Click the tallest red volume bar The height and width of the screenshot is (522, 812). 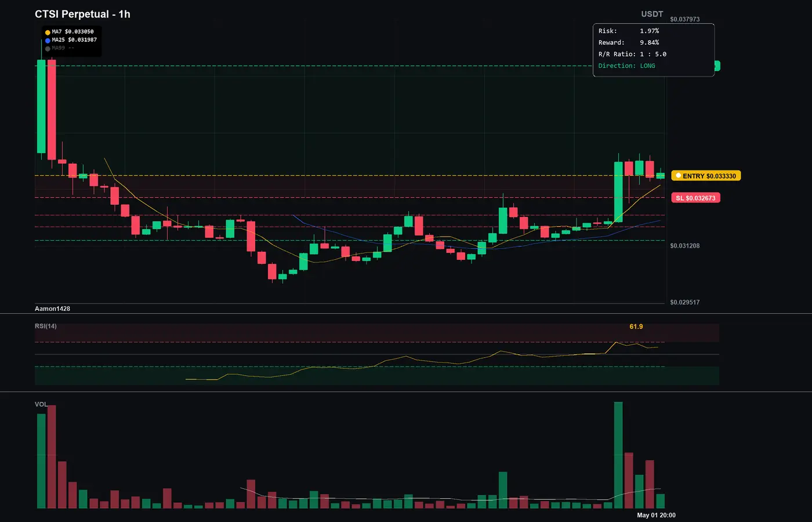point(52,457)
